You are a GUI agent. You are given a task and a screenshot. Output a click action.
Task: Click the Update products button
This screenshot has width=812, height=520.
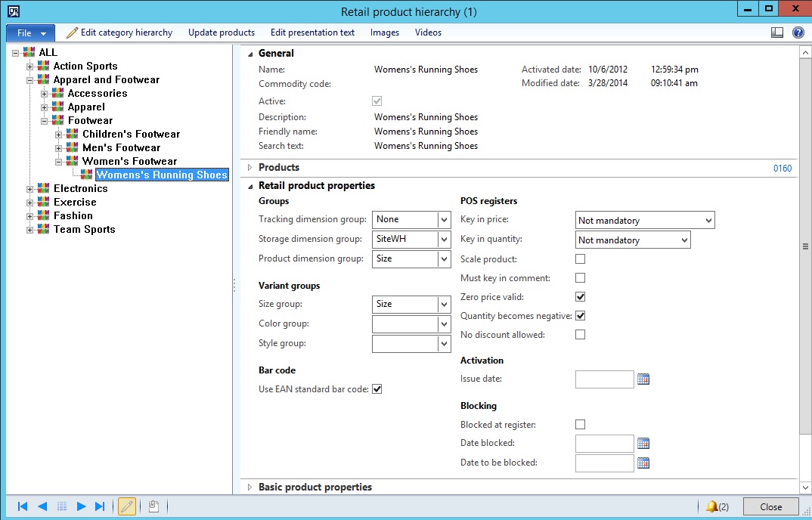[x=222, y=32]
